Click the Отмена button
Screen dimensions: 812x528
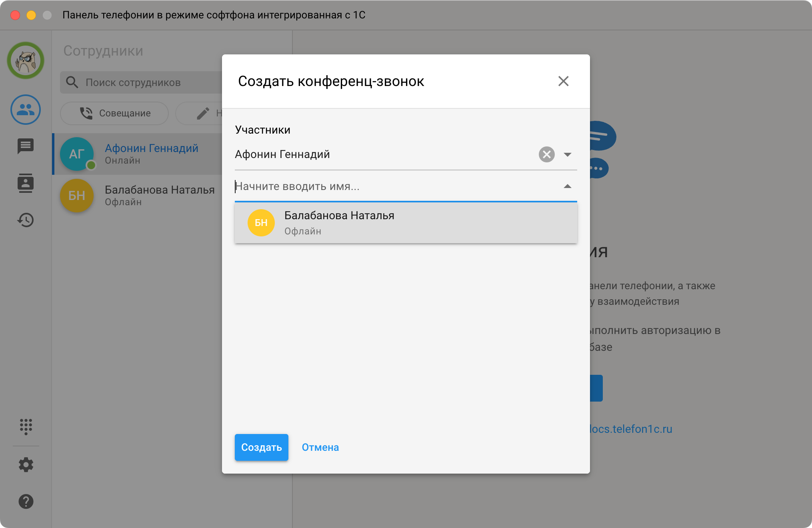pos(320,447)
